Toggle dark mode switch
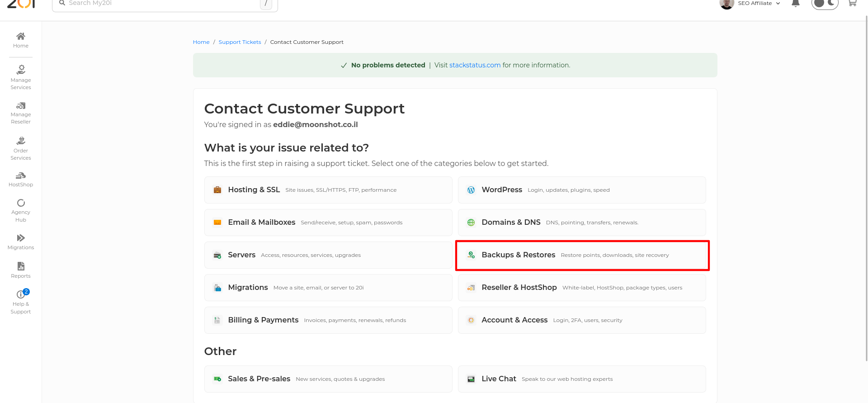The width and height of the screenshot is (868, 403). pyautogui.click(x=825, y=4)
